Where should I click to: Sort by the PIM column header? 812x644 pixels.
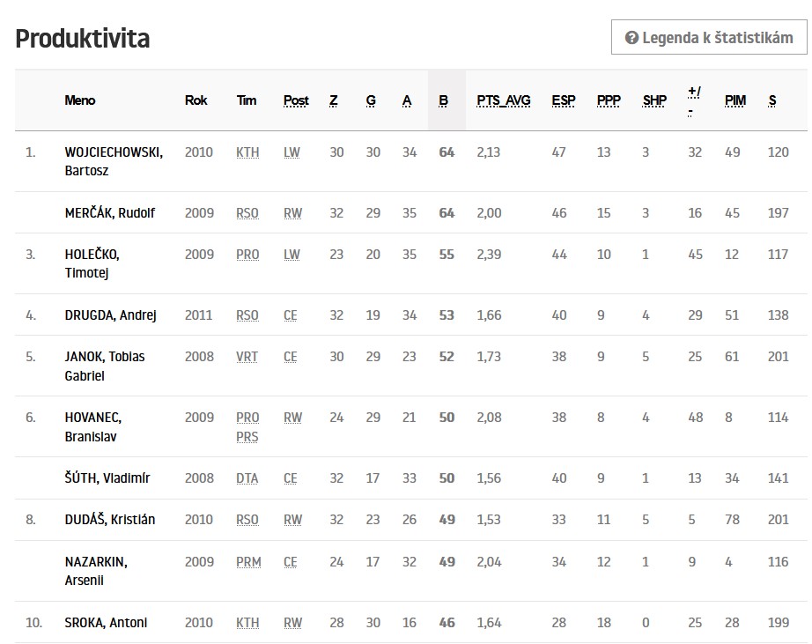tap(734, 100)
